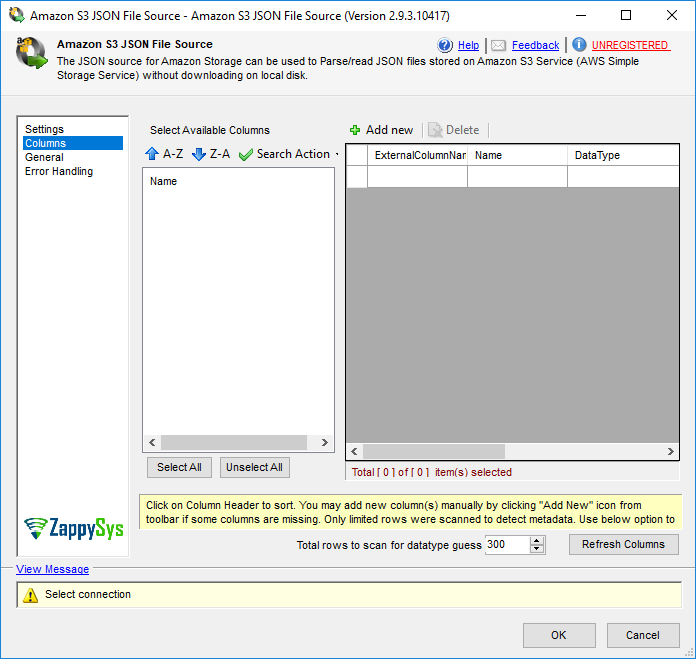Click the Name header in available columns list
696x659 pixels.
tap(163, 181)
